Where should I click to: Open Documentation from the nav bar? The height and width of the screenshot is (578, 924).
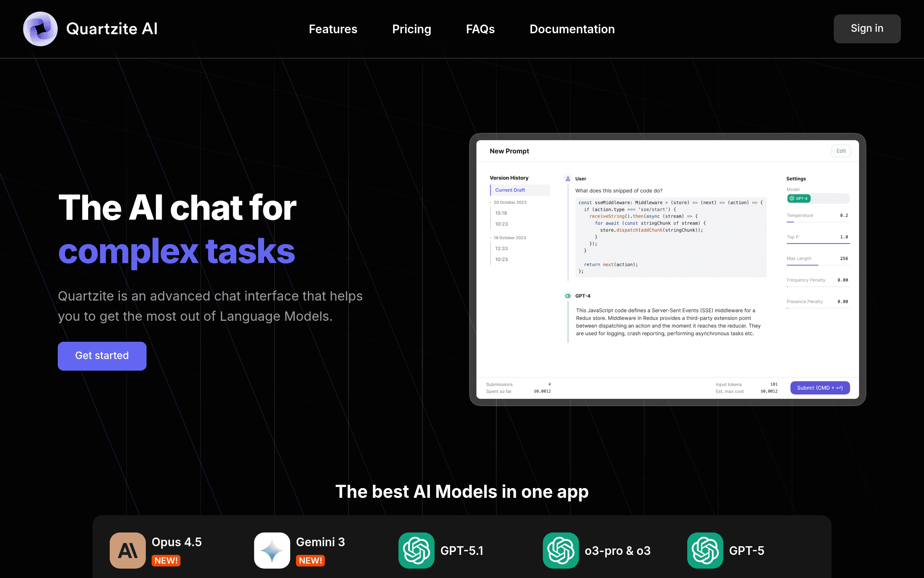pos(572,29)
